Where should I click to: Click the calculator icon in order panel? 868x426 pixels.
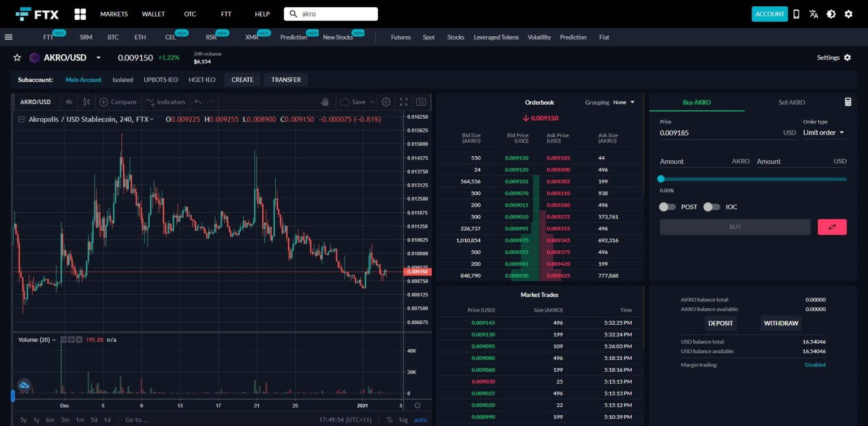coord(848,102)
